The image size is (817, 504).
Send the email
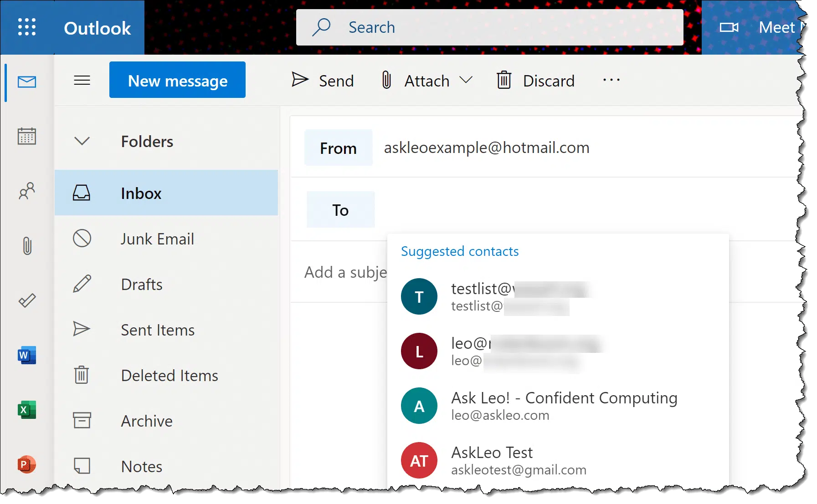pyautogui.click(x=323, y=81)
